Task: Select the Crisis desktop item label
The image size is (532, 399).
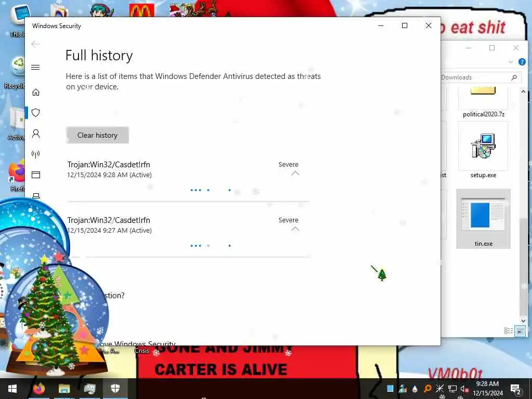Action: (142, 351)
